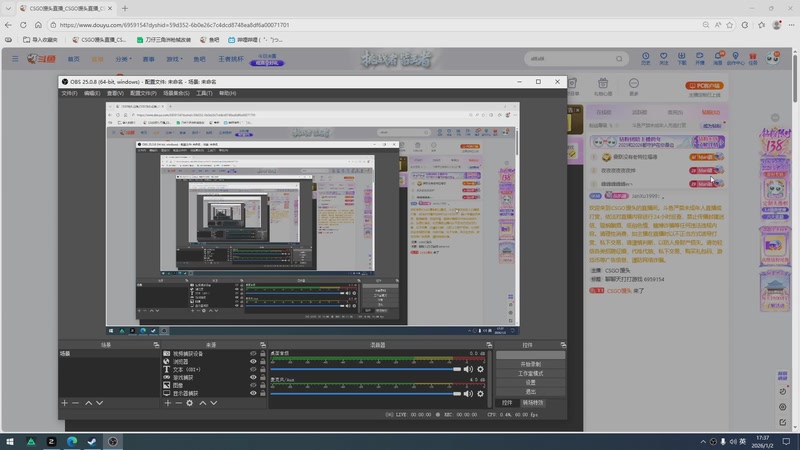Mute the mic/Aux speaker icon
The height and width of the screenshot is (450, 800).
point(468,393)
